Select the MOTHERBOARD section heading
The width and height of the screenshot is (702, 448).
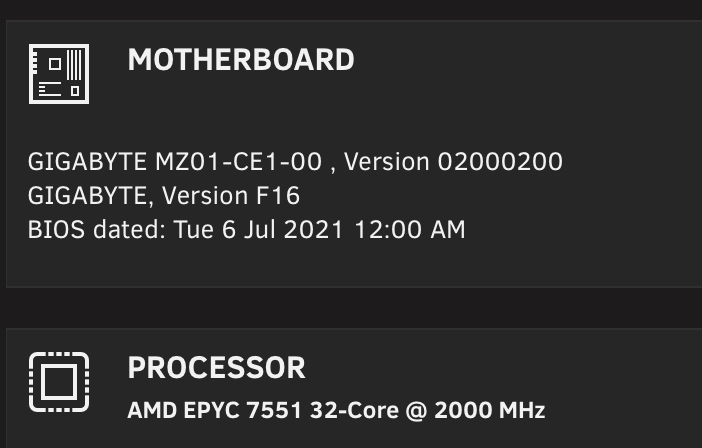tap(241, 60)
